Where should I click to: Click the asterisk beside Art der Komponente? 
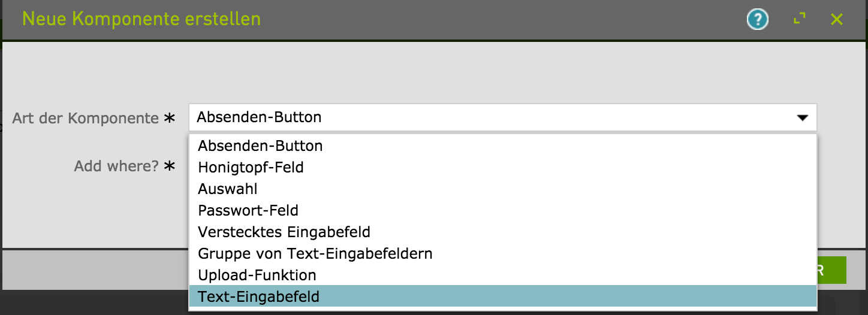coord(170,118)
